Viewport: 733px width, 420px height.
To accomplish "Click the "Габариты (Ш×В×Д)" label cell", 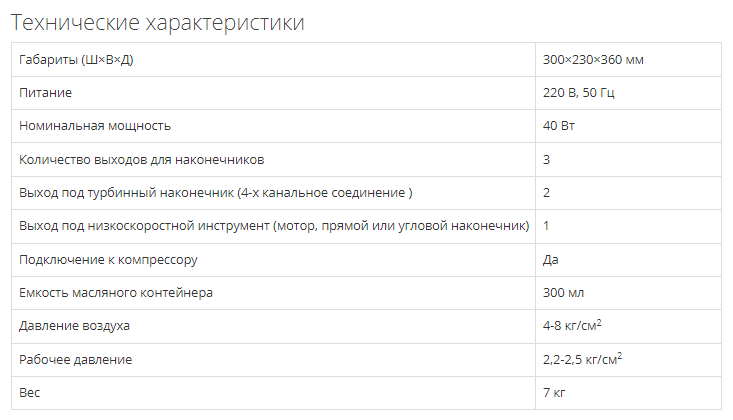I will 77,60.
